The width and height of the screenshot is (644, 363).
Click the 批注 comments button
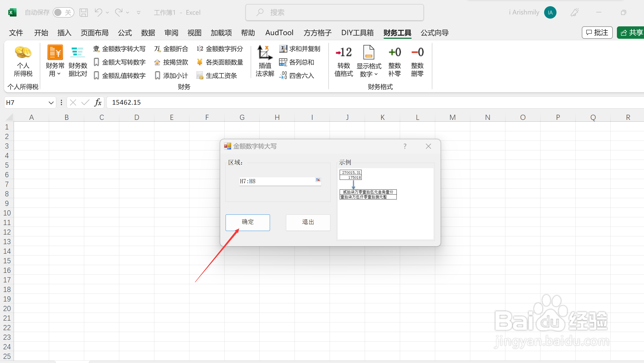pyautogui.click(x=597, y=33)
